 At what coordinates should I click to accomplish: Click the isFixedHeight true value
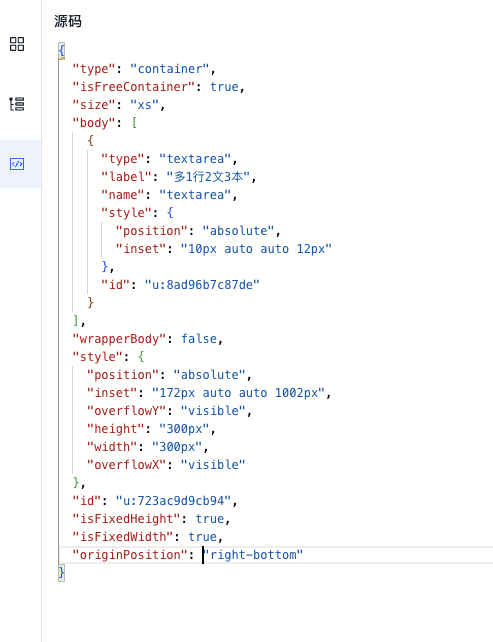coord(210,519)
